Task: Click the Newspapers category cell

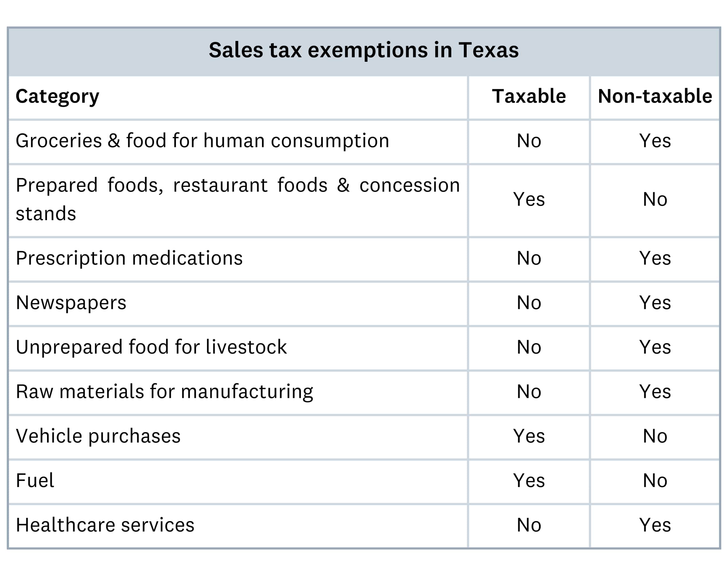Action: pyautogui.click(x=71, y=302)
